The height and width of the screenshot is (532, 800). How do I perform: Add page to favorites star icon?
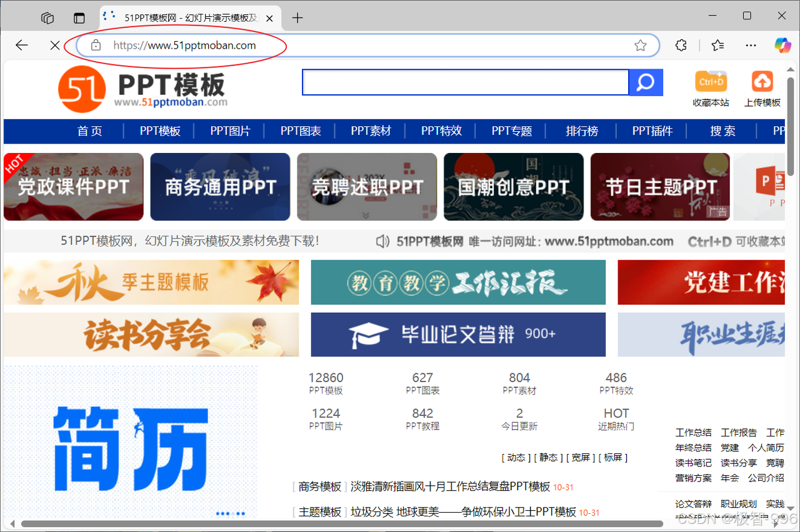[x=640, y=45]
